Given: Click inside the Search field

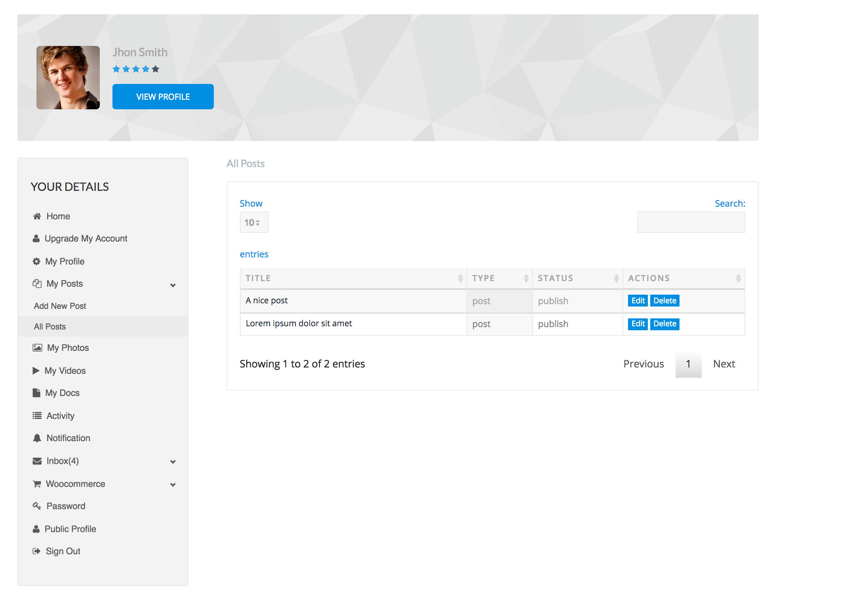Looking at the screenshot, I should [691, 222].
